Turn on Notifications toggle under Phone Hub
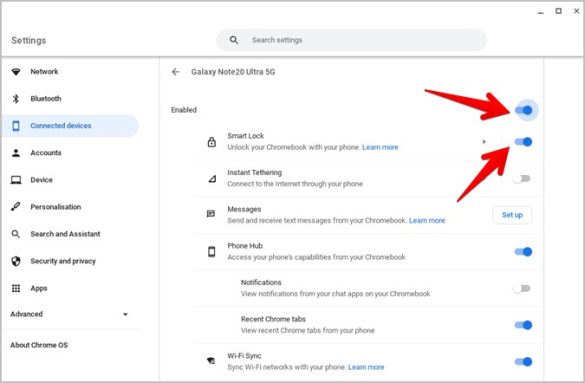This screenshot has width=585, height=383. tap(522, 288)
